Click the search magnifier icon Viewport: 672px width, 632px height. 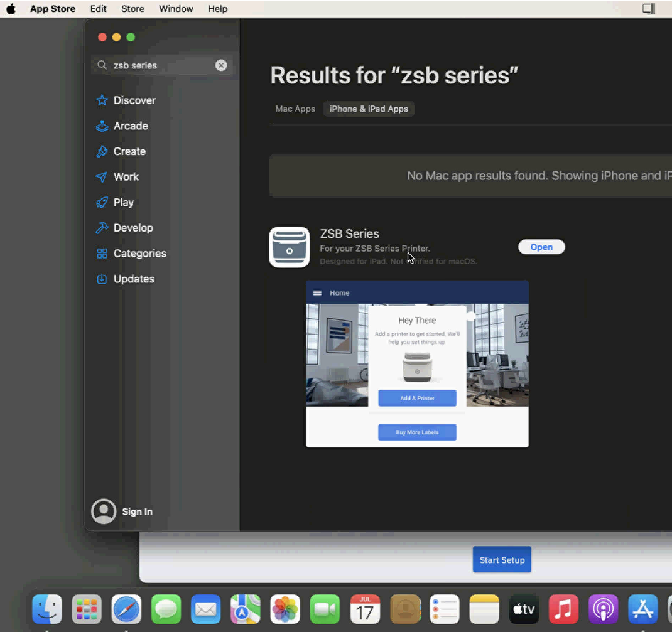click(x=102, y=65)
